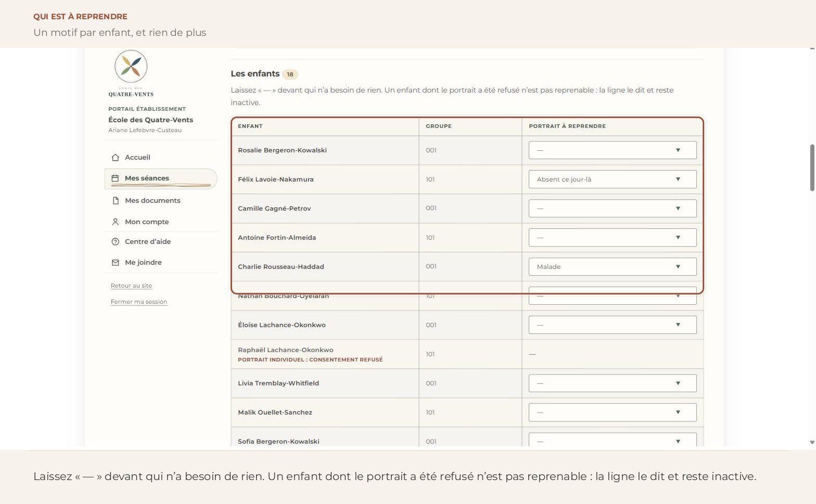Click the name Rosalie Bergeron-Kowalski

[x=283, y=150]
